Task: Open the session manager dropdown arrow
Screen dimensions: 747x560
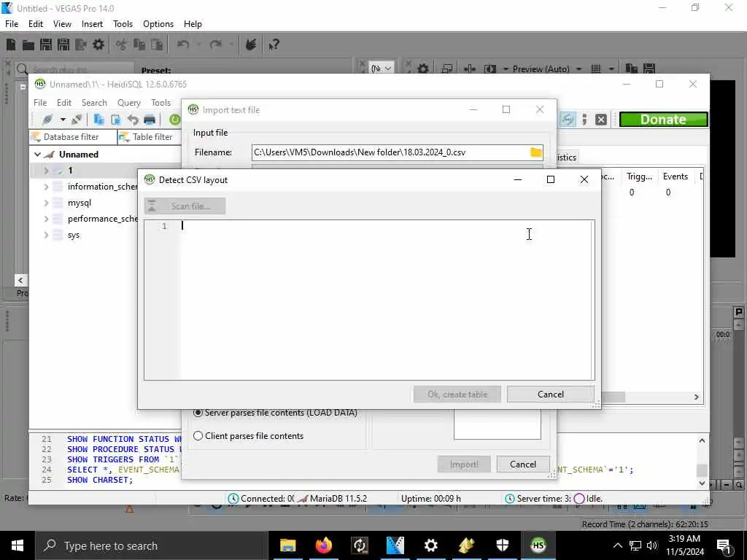Action: [63, 120]
